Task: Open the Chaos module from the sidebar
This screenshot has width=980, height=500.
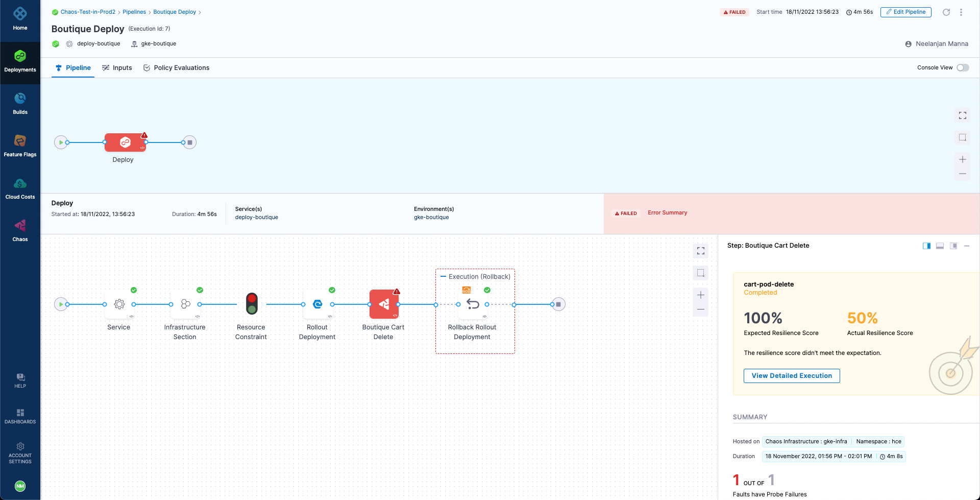Action: [x=20, y=229]
